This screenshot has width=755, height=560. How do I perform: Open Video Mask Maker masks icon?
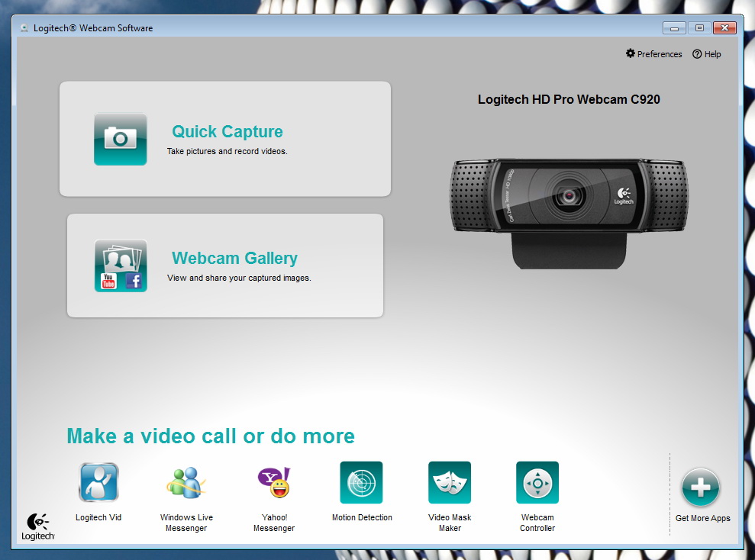click(x=450, y=482)
